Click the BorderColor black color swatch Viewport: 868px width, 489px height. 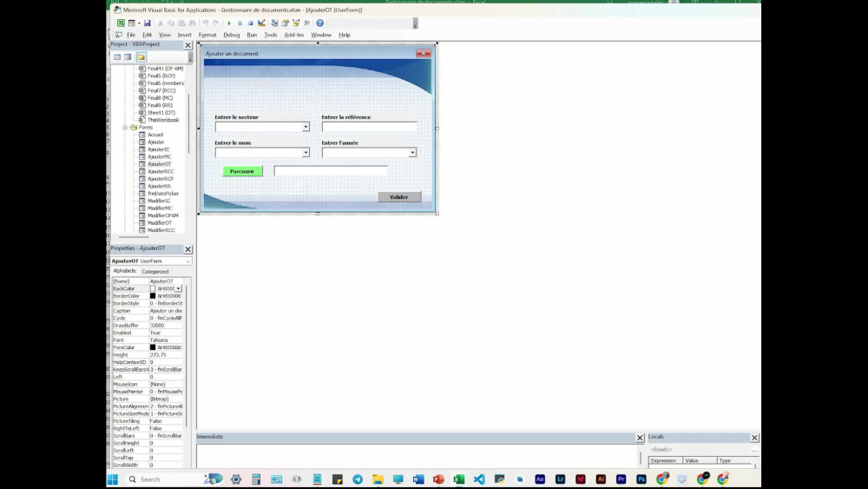point(153,295)
